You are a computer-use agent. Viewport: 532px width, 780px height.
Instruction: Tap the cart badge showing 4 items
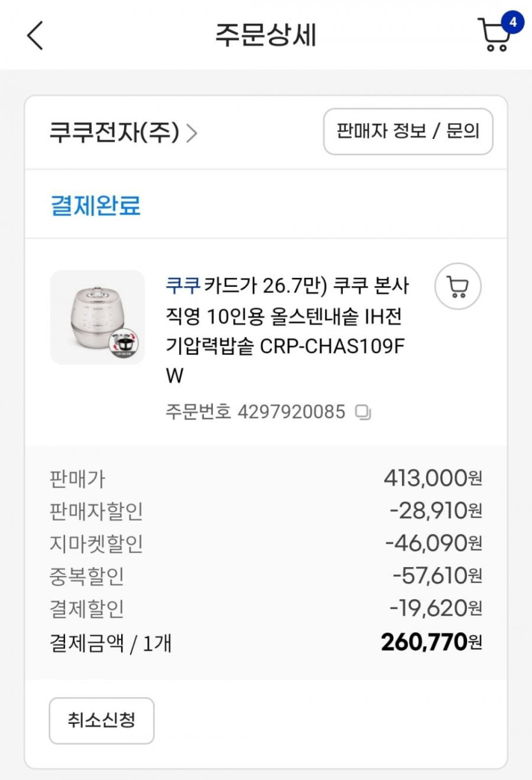pos(512,23)
